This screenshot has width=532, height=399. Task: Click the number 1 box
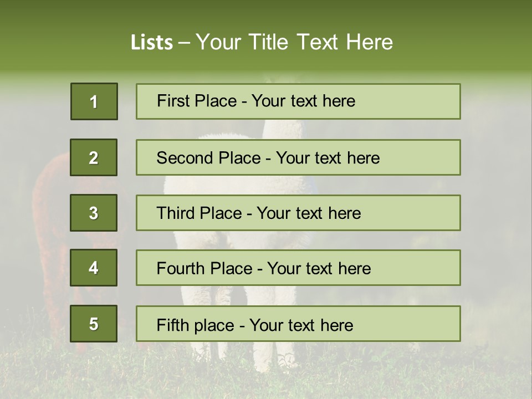point(94,101)
